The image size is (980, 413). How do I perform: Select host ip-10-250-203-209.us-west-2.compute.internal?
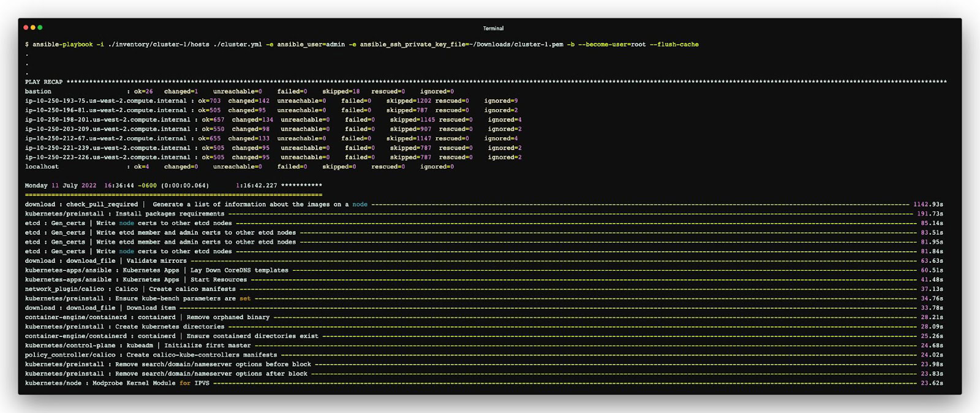click(108, 129)
